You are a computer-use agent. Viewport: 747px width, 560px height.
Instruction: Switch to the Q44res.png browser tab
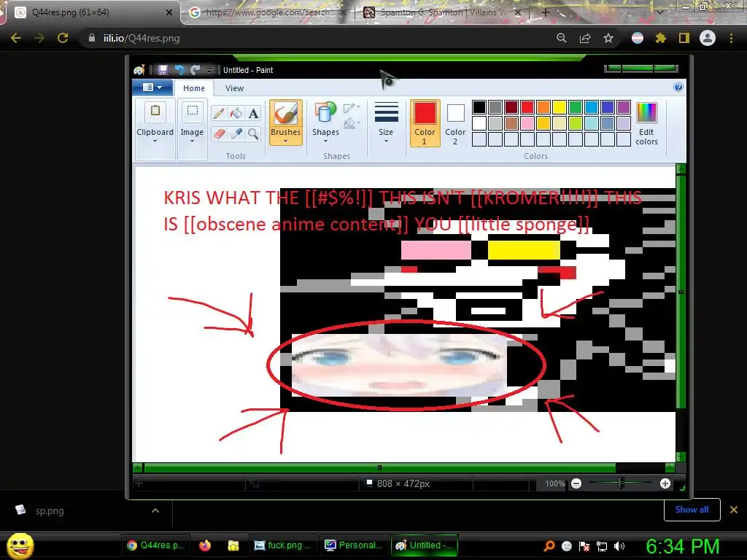point(91,12)
